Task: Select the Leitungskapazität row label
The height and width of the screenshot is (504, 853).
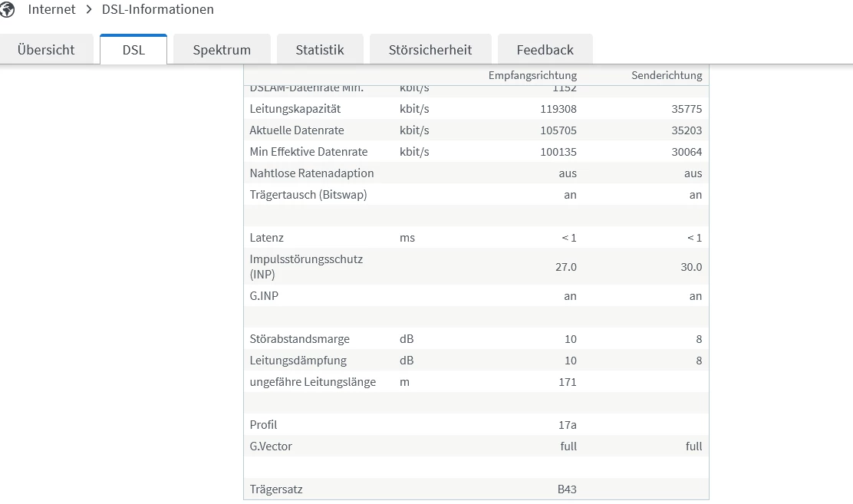Action: [295, 109]
